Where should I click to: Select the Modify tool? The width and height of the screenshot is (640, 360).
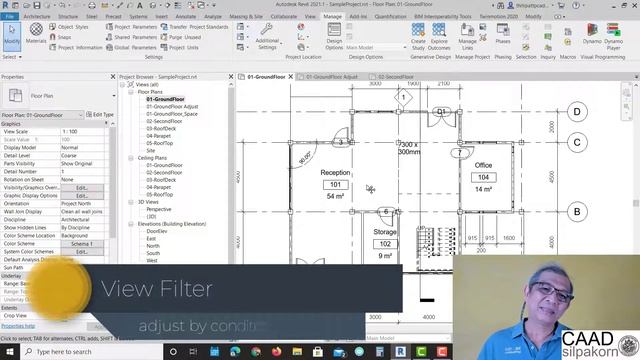[x=12, y=36]
